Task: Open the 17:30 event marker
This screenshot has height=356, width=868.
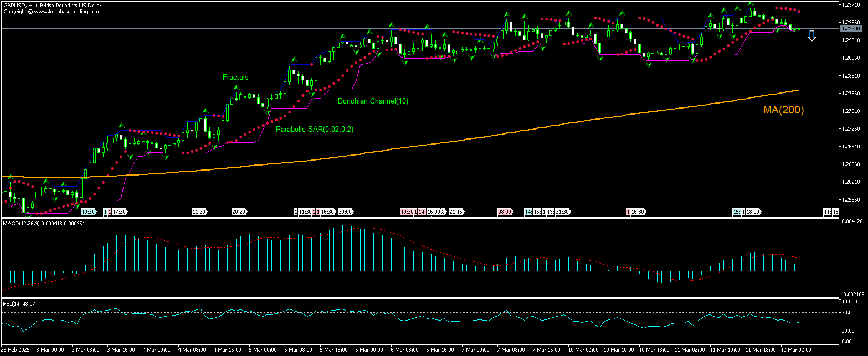Action: (120, 212)
